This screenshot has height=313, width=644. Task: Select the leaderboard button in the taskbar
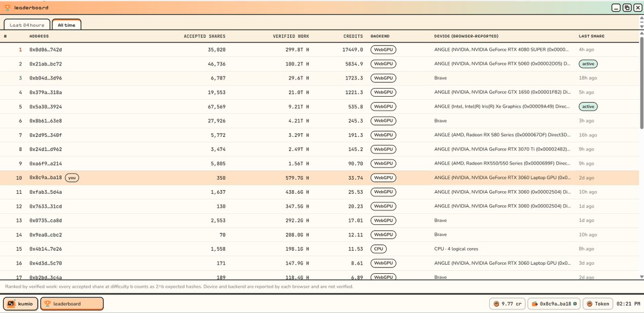click(x=72, y=304)
